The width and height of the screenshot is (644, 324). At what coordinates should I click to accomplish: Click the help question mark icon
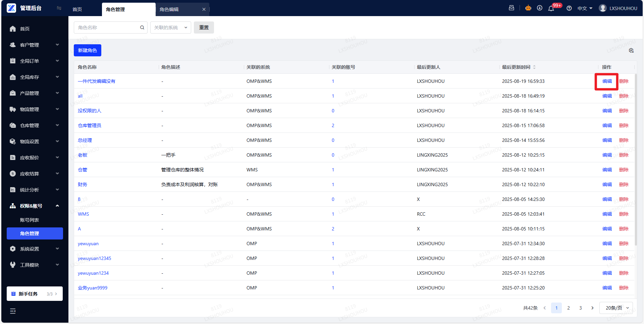[569, 8]
